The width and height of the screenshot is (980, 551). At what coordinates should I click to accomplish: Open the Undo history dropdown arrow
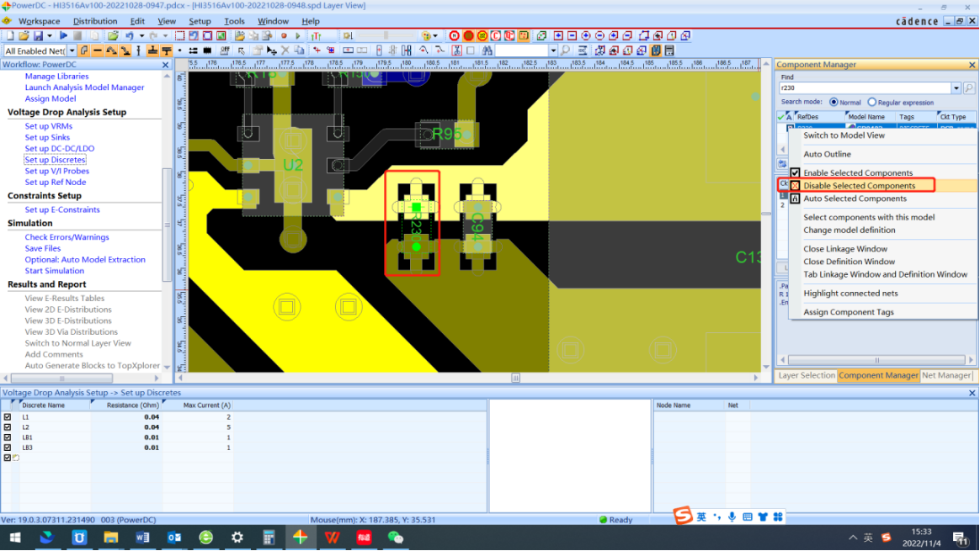coord(141,35)
